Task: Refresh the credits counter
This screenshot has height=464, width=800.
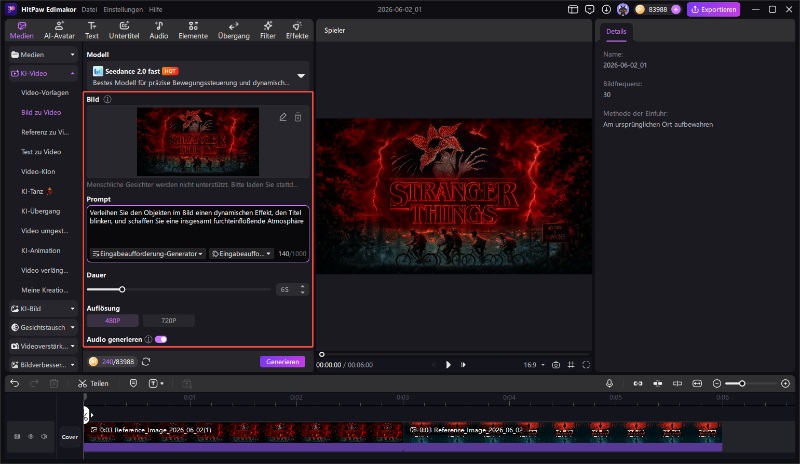Action: pyautogui.click(x=146, y=361)
